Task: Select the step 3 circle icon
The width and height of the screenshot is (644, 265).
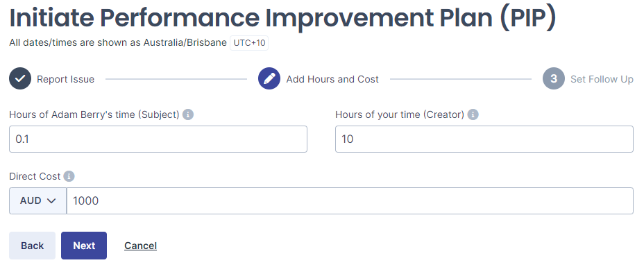Action: click(x=554, y=78)
